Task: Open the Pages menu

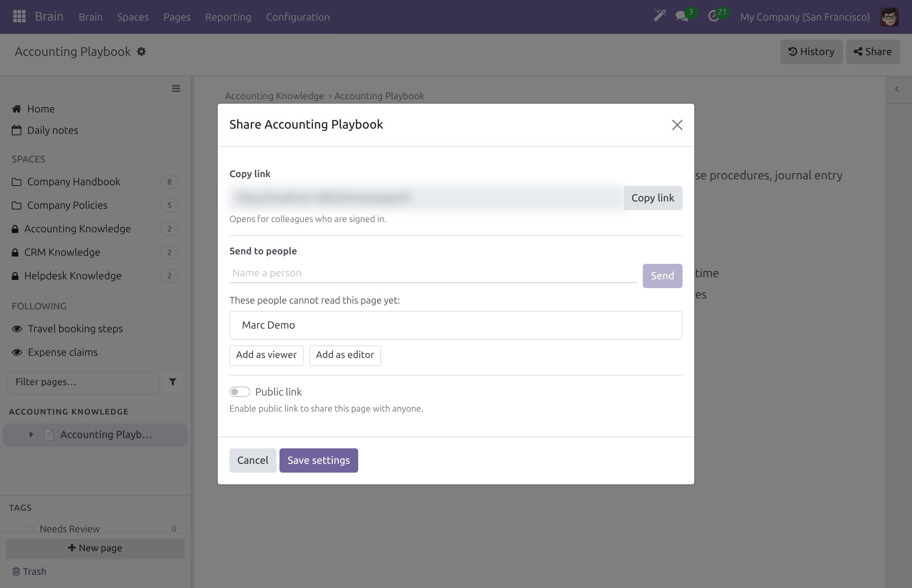Action: click(x=177, y=17)
